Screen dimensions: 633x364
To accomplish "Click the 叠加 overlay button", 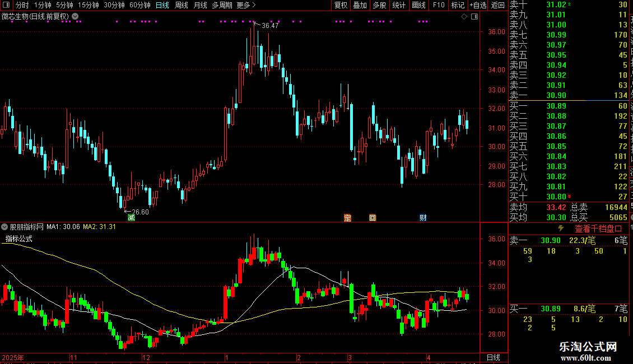I will [x=360, y=5].
